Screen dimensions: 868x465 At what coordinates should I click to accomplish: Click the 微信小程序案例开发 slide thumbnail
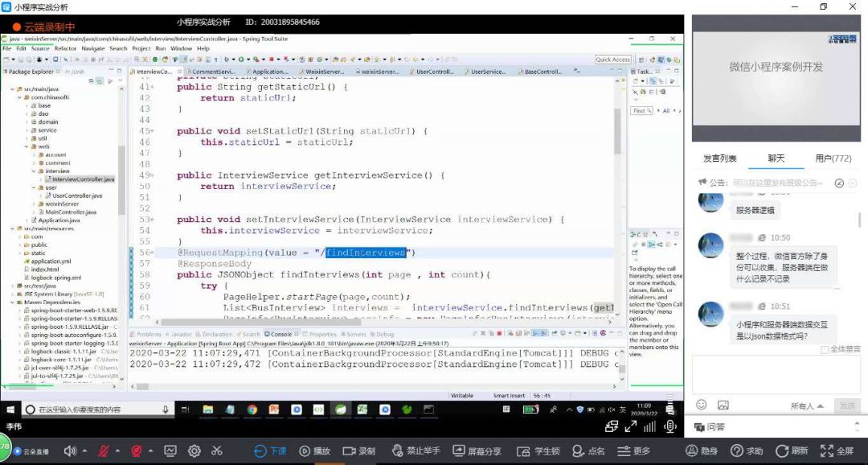point(776,78)
